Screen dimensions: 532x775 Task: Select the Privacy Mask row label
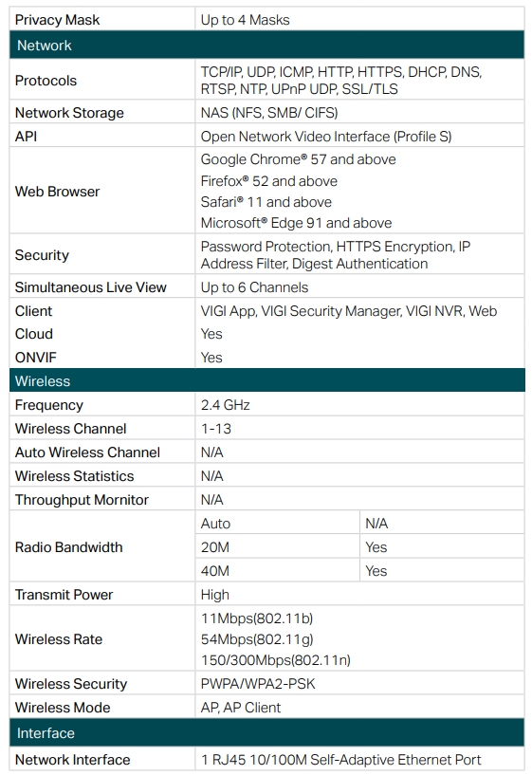(x=57, y=20)
